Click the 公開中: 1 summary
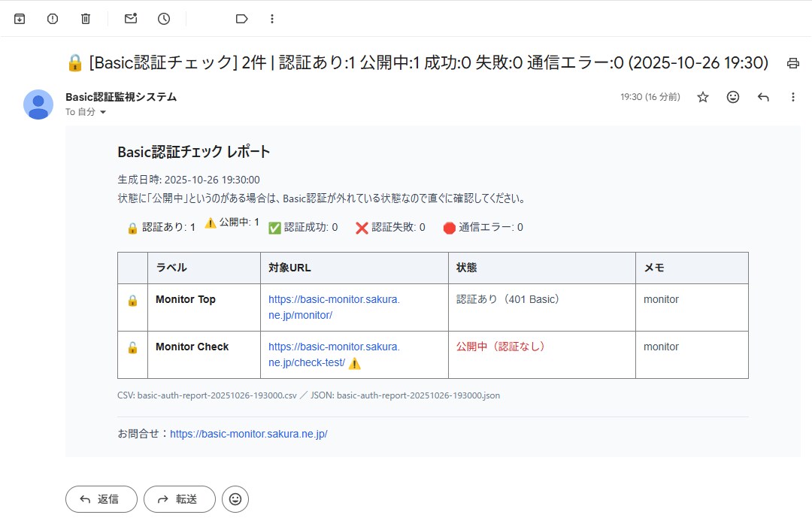 232,223
